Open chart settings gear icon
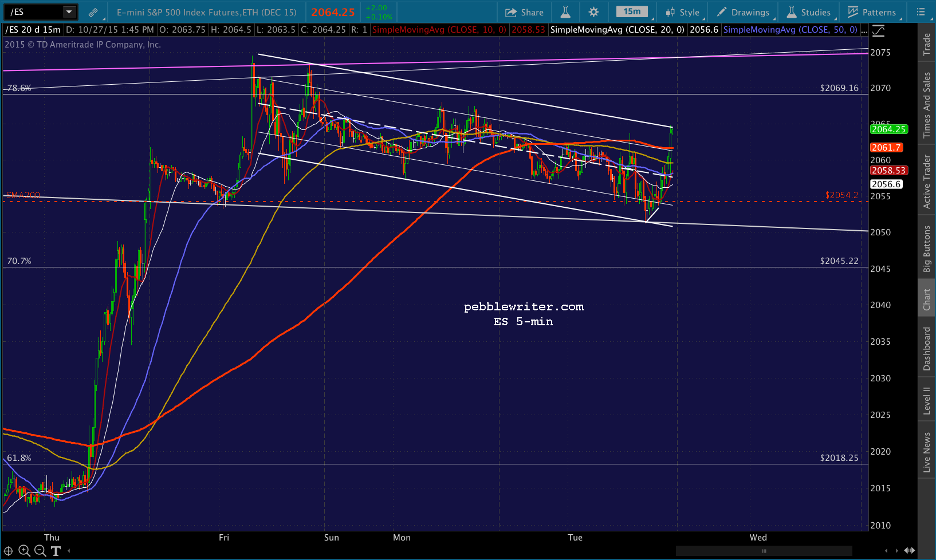Viewport: 936px width, 560px height. point(594,12)
